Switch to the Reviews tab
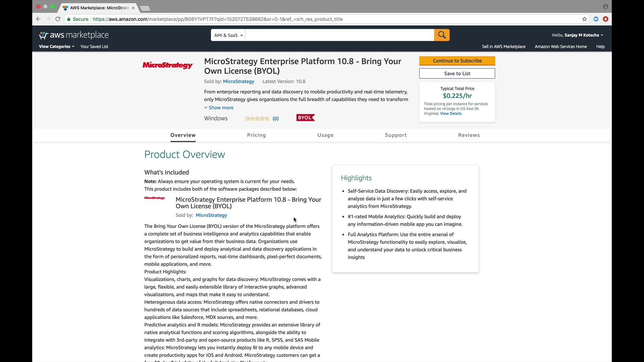Image resolution: width=644 pixels, height=362 pixels. pyautogui.click(x=469, y=135)
